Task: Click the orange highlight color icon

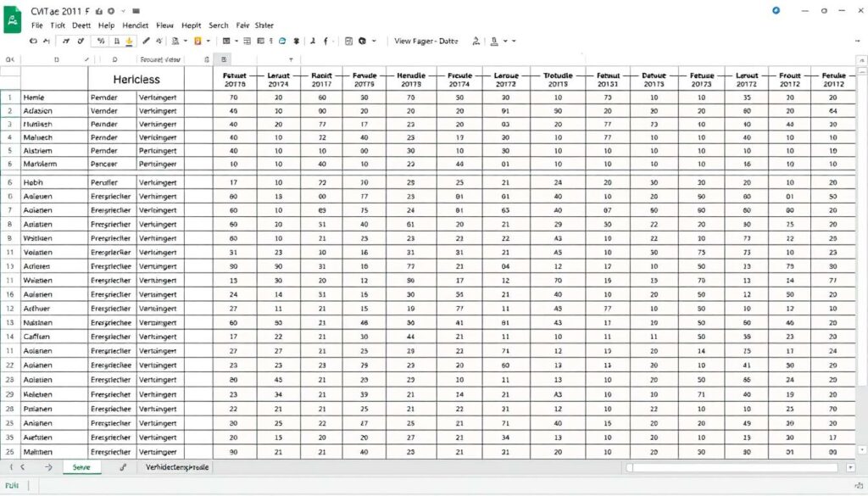Action: pos(198,41)
